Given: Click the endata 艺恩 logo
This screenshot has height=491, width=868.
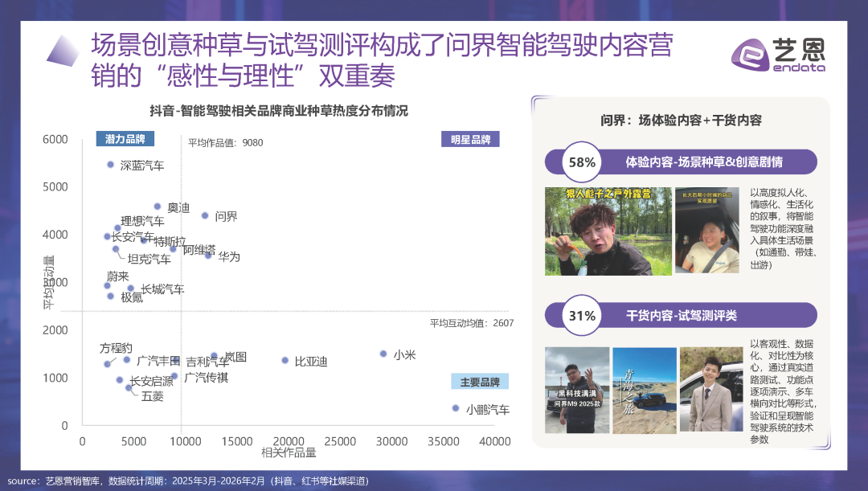Looking at the screenshot, I should [778, 55].
